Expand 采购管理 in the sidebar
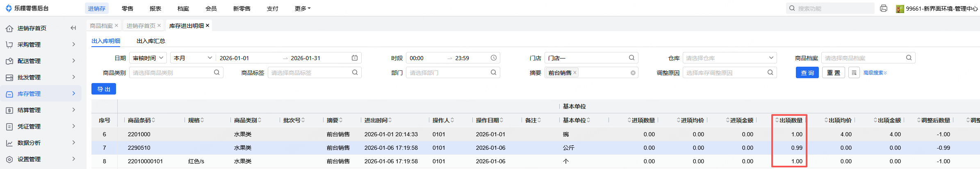The image size is (980, 169). [41, 45]
